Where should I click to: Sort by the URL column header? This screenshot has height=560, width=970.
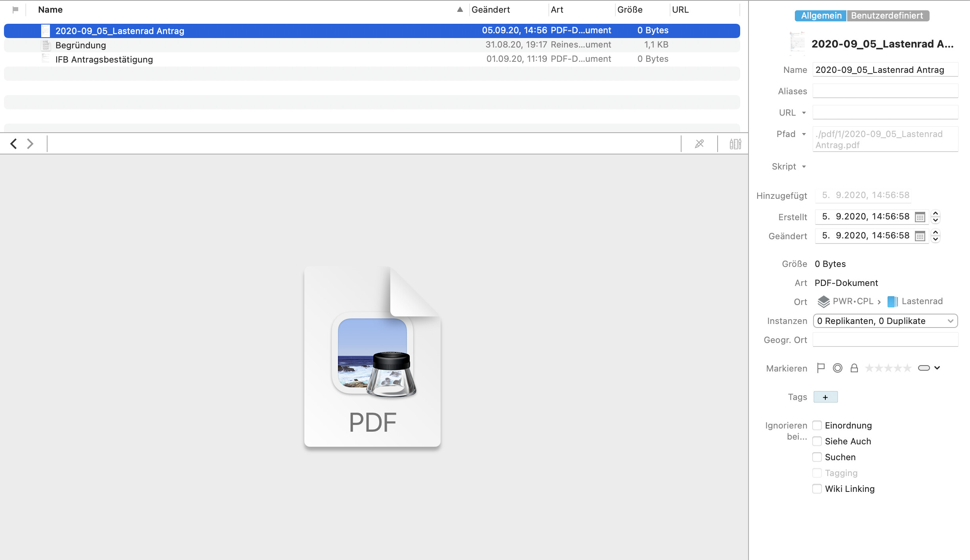point(680,10)
